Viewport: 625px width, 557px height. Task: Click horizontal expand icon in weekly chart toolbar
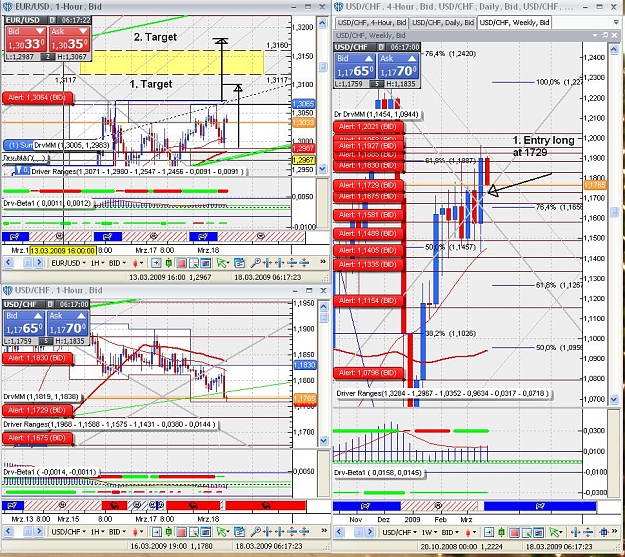[575, 533]
